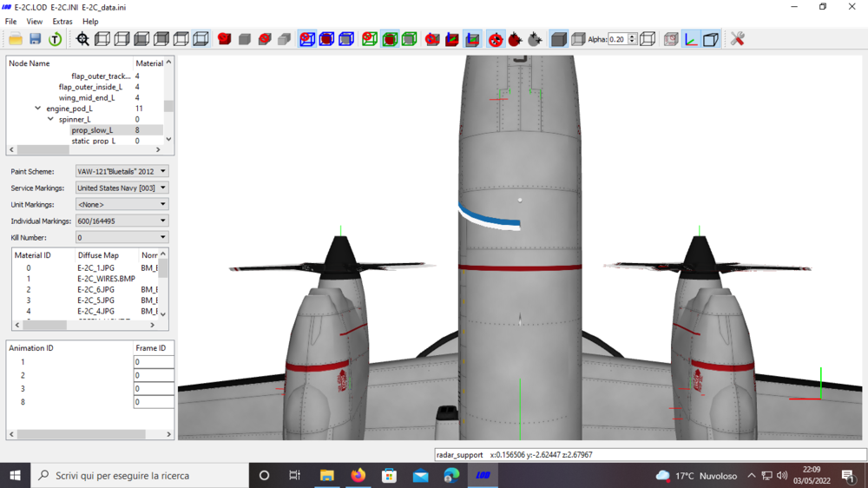Select the static_prop_L node

tap(94, 141)
